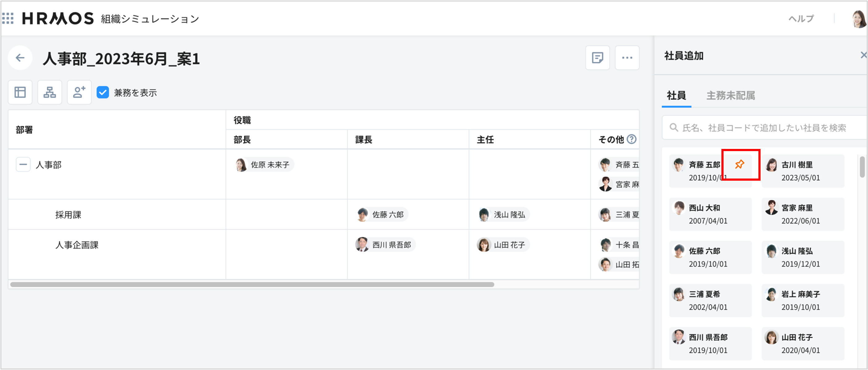Open the memo note icon
Viewport: 868px width, 370px height.
tap(597, 58)
